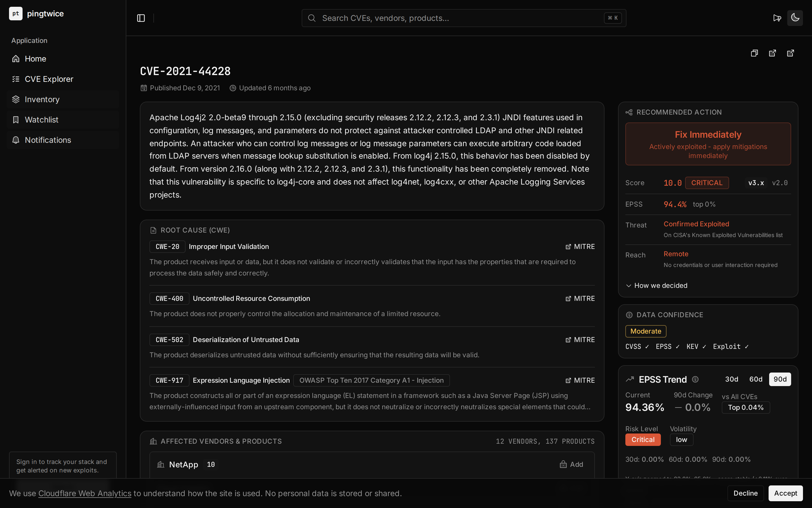Click the EPSS Trend chart icon
The width and height of the screenshot is (812, 508).
pyautogui.click(x=630, y=379)
